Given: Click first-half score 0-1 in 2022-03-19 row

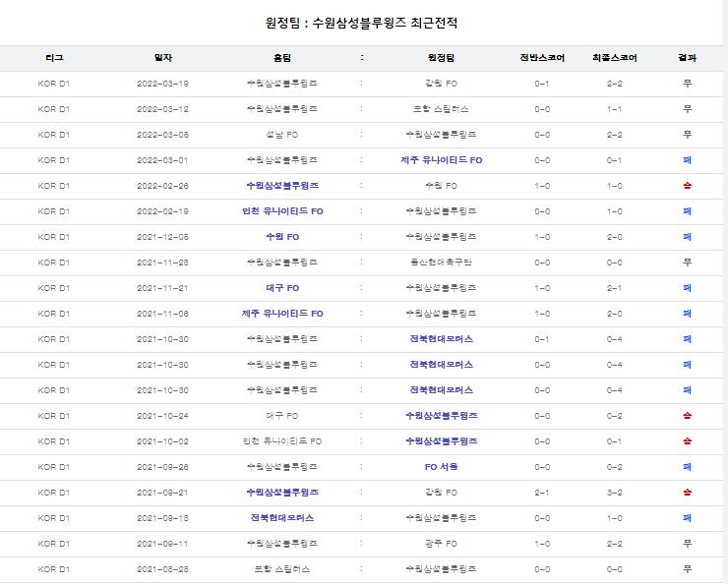Looking at the screenshot, I should [542, 84].
